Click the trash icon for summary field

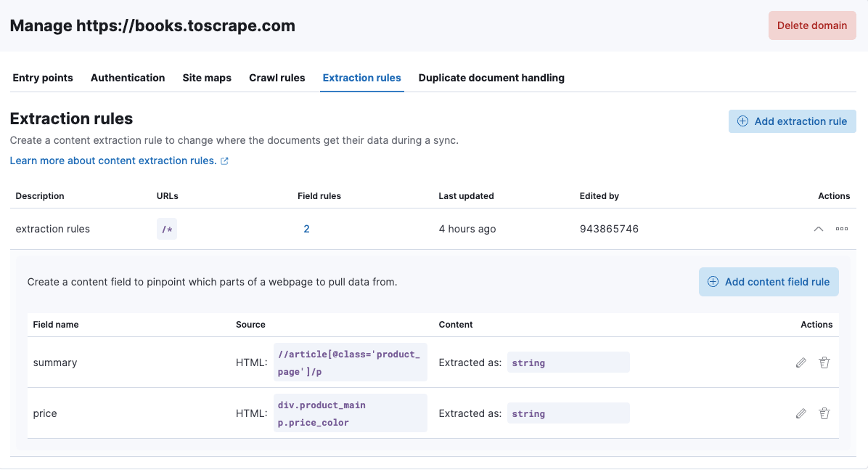coord(824,362)
